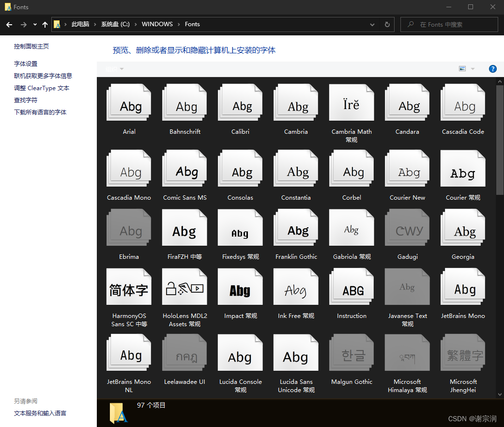The width and height of the screenshot is (504, 427).
Task: Select the Microsoft JhengHei font
Action: [x=463, y=352]
